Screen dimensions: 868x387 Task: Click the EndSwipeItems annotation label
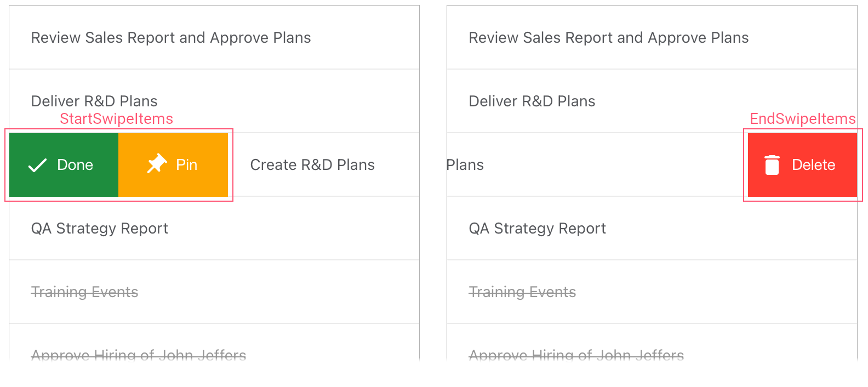point(803,119)
